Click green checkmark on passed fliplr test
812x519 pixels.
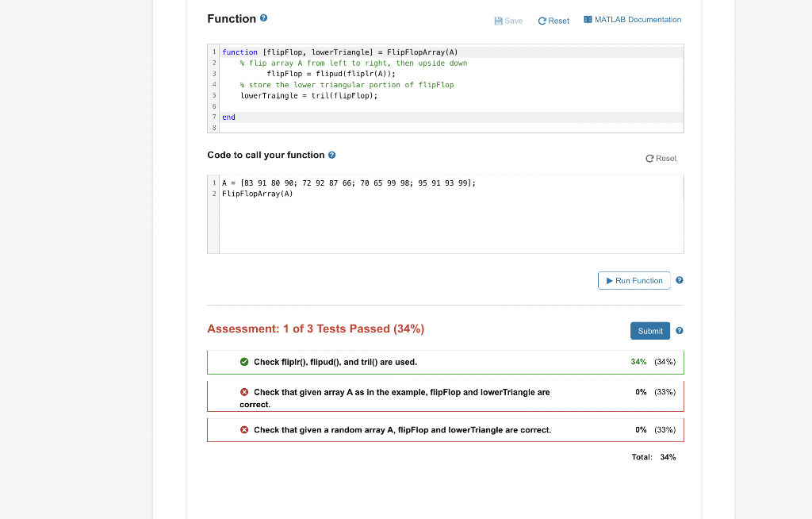(244, 362)
